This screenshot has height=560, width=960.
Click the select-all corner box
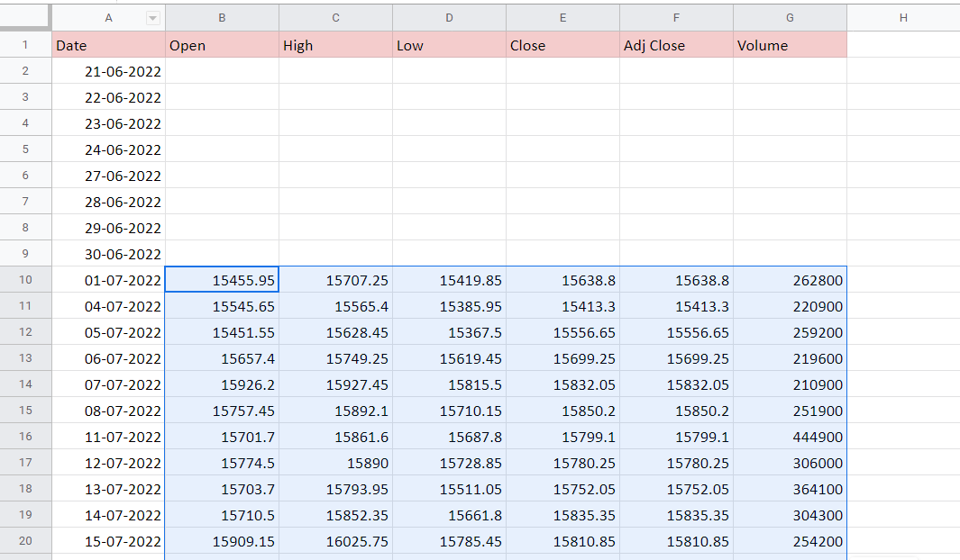tap(25, 17)
